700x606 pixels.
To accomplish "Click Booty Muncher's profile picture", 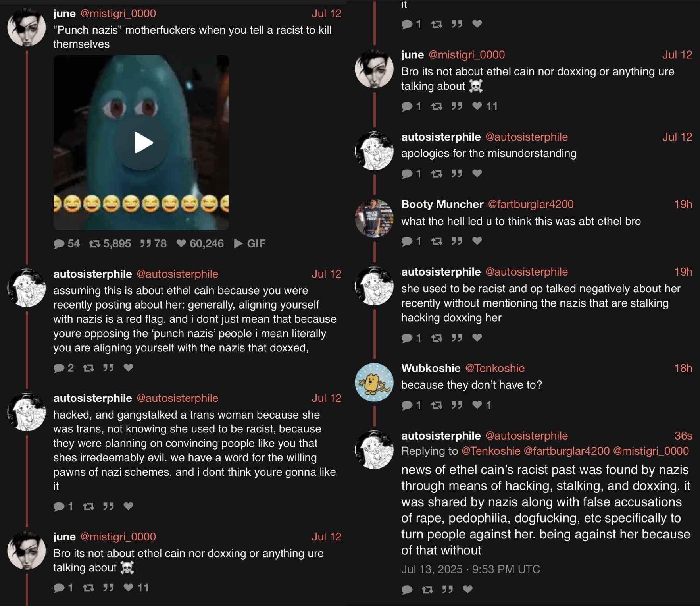I will (374, 218).
